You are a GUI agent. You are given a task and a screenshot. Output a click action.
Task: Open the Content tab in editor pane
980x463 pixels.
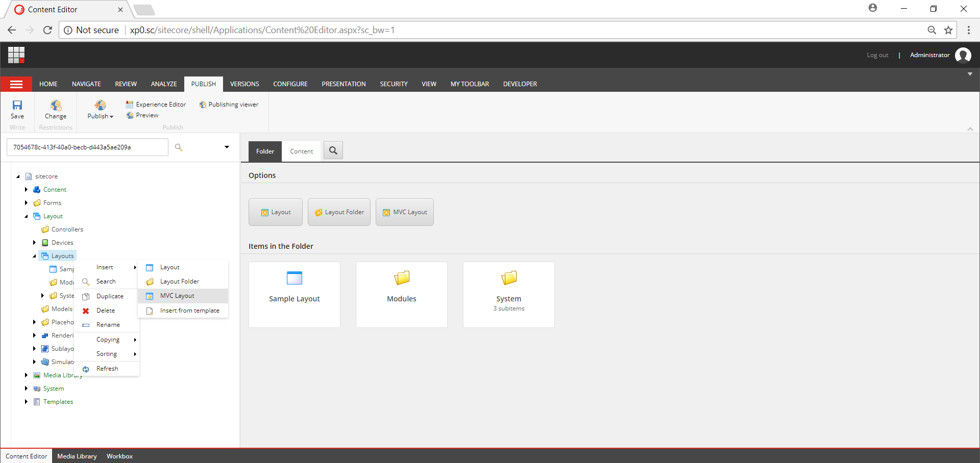tap(302, 151)
